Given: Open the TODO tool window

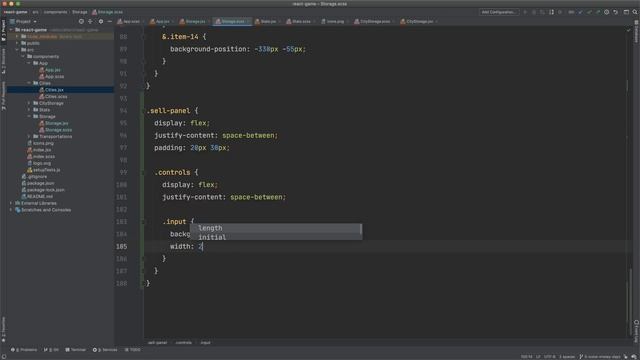Looking at the screenshot, I should point(132,350).
